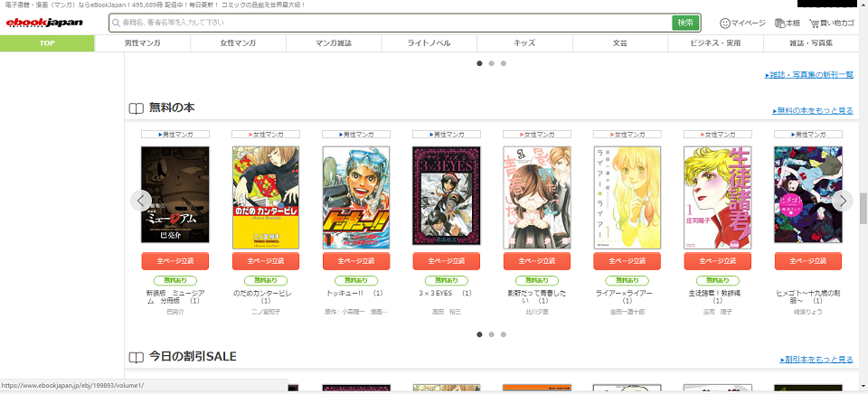Open the ビジネス・実用 tab
The image size is (868, 394).
click(x=715, y=43)
